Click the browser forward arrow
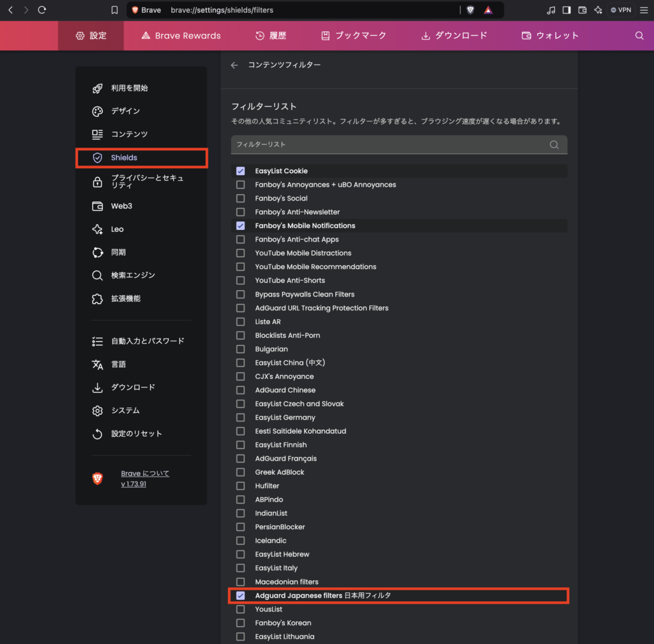 (x=26, y=10)
